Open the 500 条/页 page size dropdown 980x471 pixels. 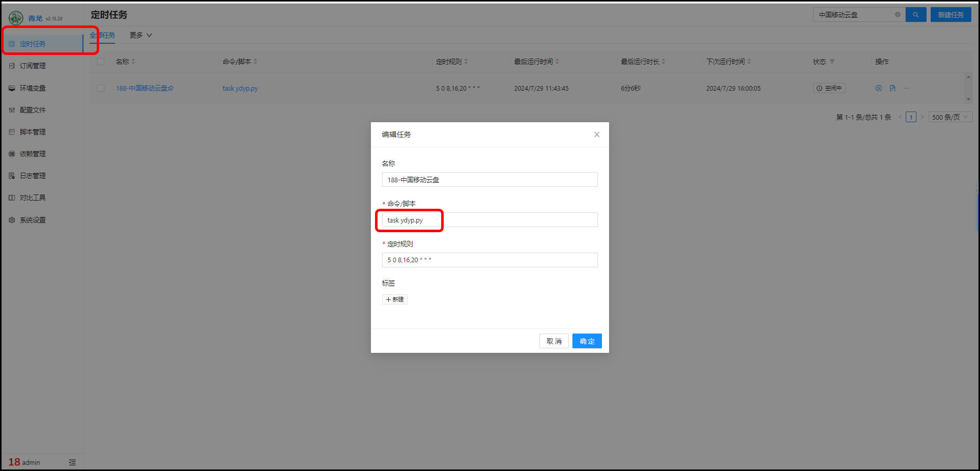(x=950, y=117)
